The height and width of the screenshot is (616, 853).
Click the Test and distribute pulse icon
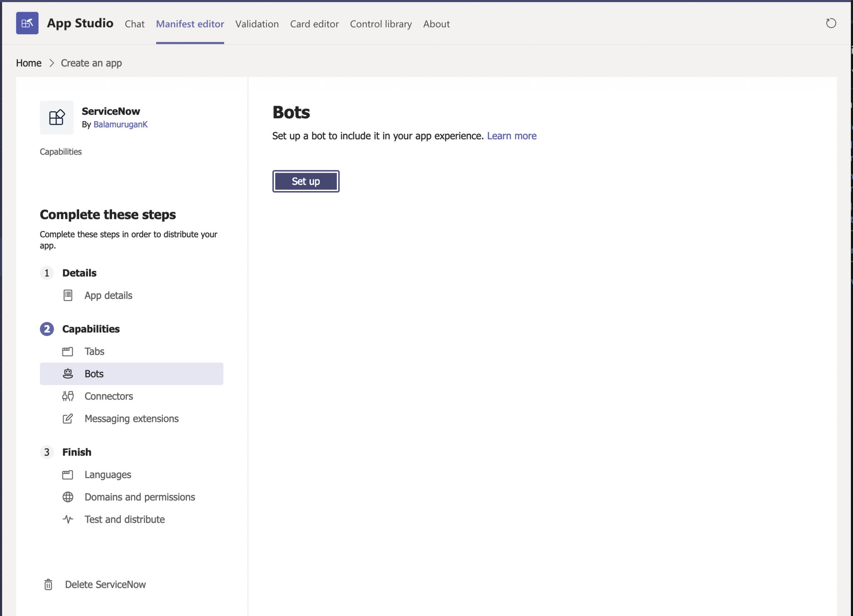pyautogui.click(x=68, y=519)
